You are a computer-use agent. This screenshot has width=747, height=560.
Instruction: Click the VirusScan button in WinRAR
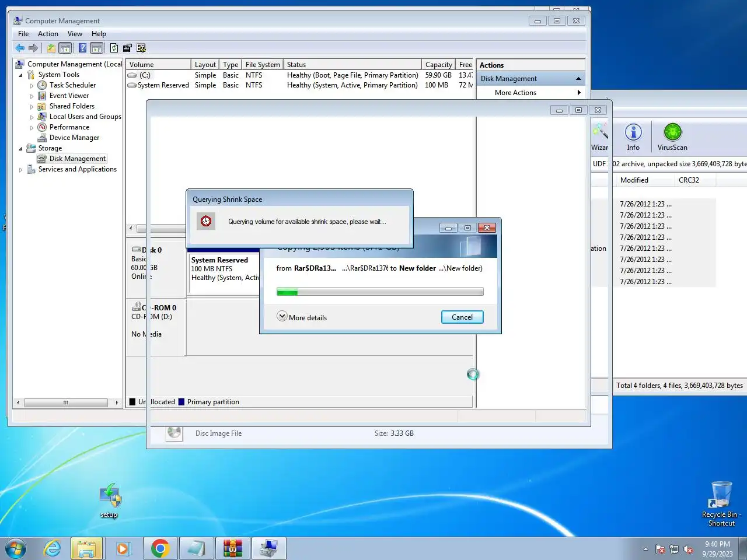pos(672,137)
